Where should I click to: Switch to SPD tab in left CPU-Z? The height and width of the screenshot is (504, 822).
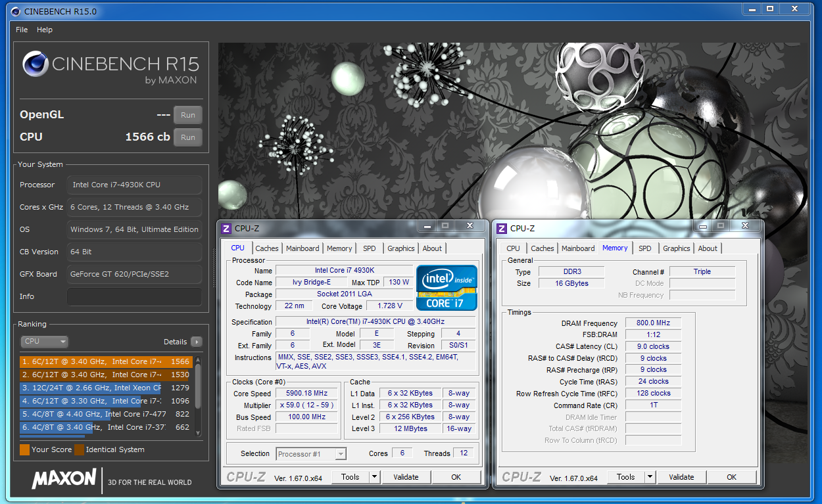pos(370,248)
